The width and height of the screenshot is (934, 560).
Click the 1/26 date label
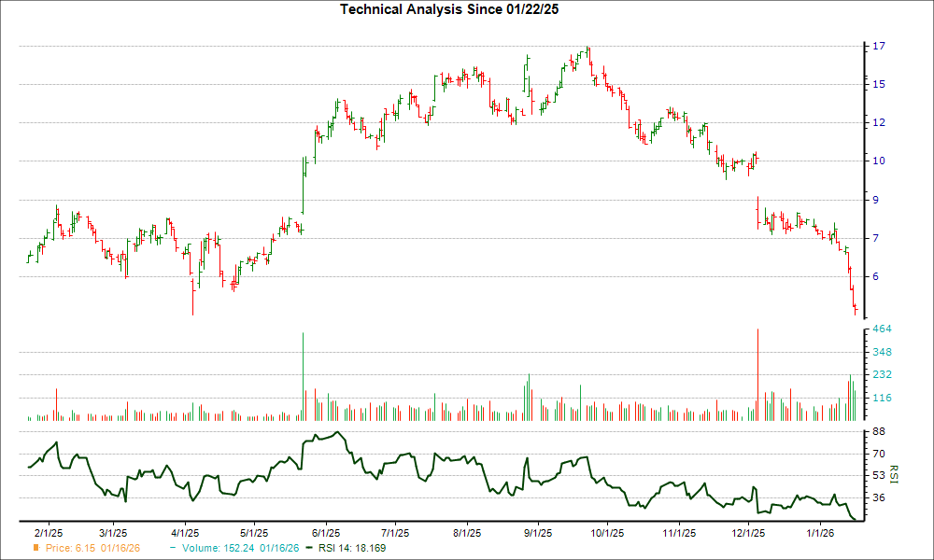tap(819, 530)
